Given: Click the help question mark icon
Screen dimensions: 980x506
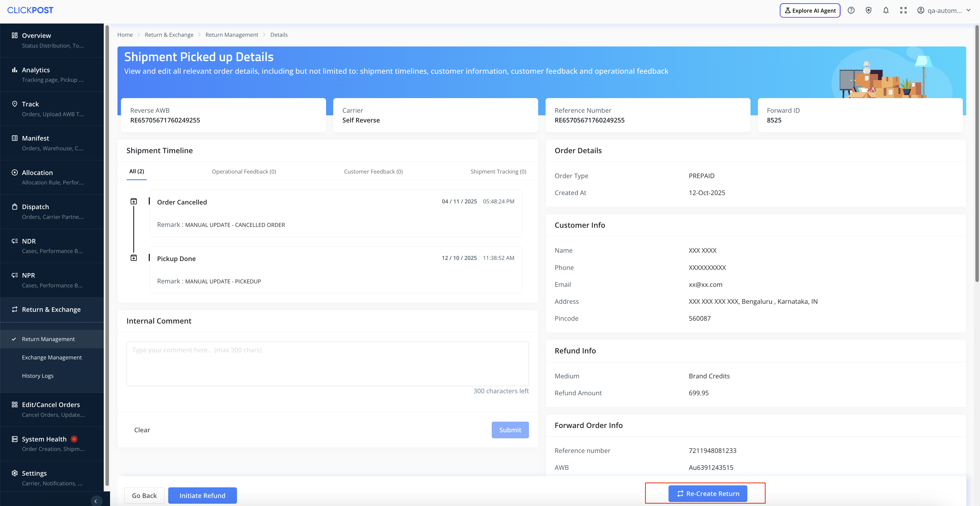Looking at the screenshot, I should 851,10.
